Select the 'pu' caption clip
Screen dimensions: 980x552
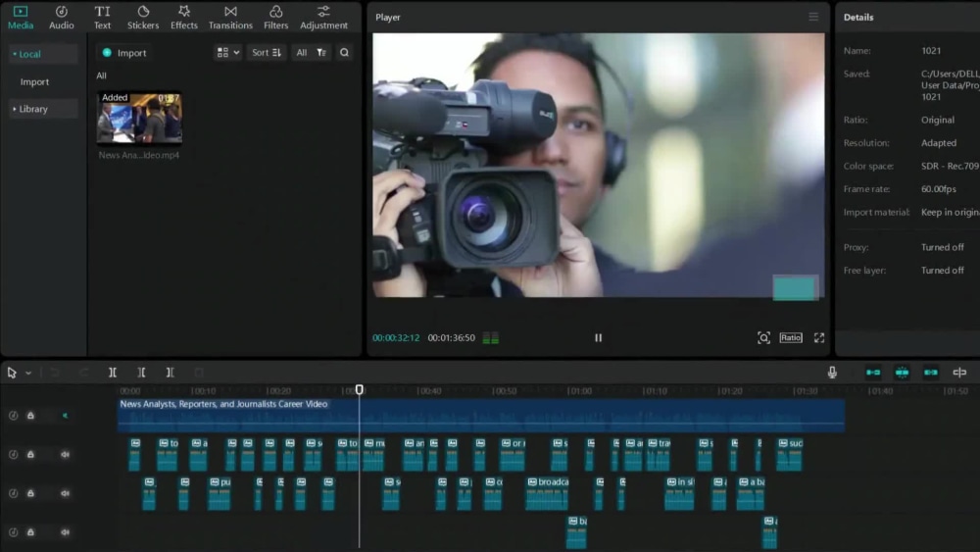(x=220, y=493)
